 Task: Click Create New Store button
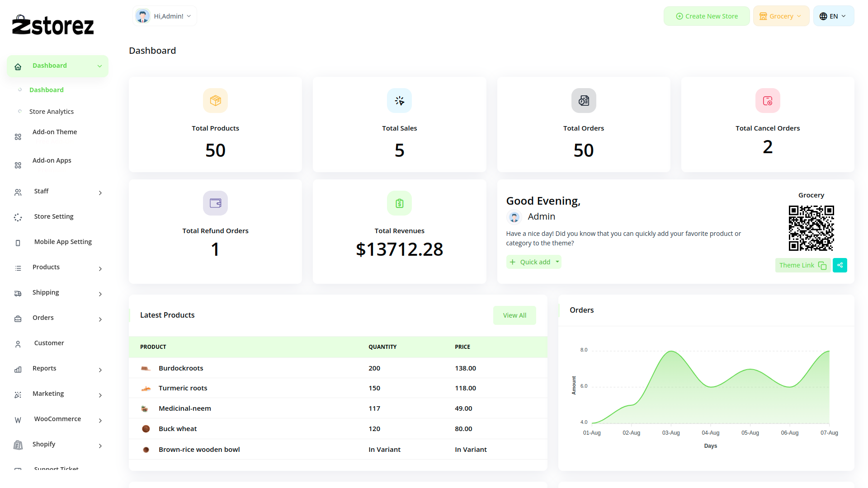(707, 16)
